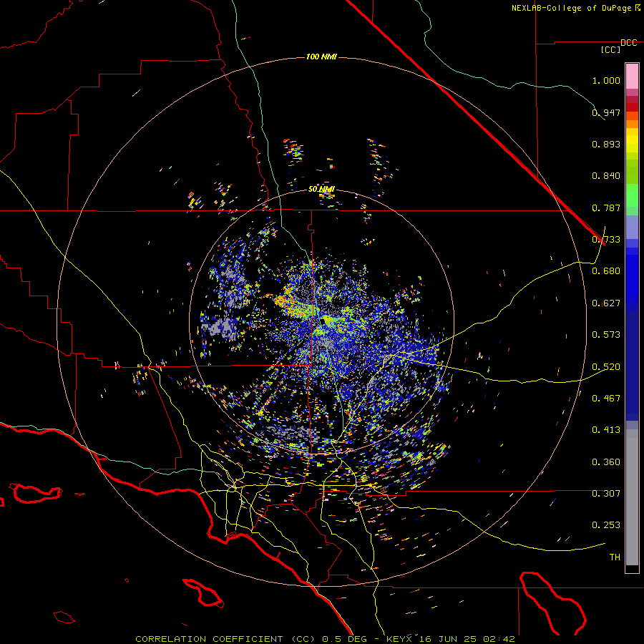This screenshot has height=644, width=644.
Task: Click the 1.000 color scale value
Action: [x=606, y=80]
